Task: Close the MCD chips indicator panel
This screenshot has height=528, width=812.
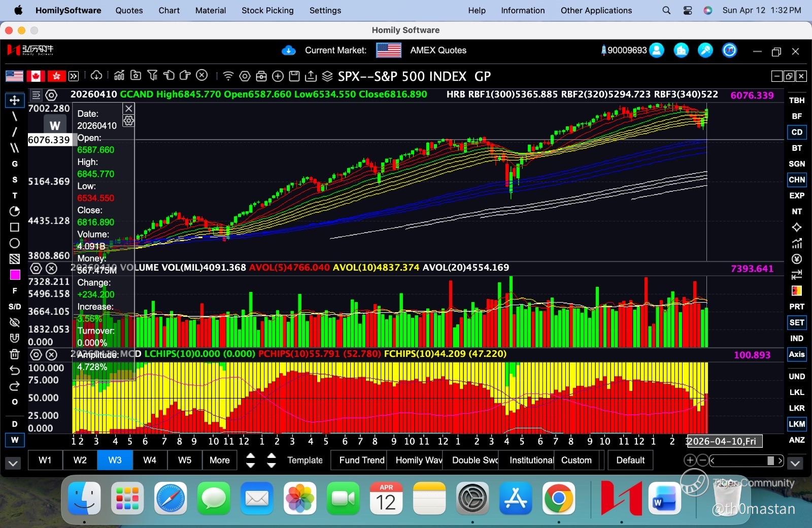Action: (x=51, y=354)
